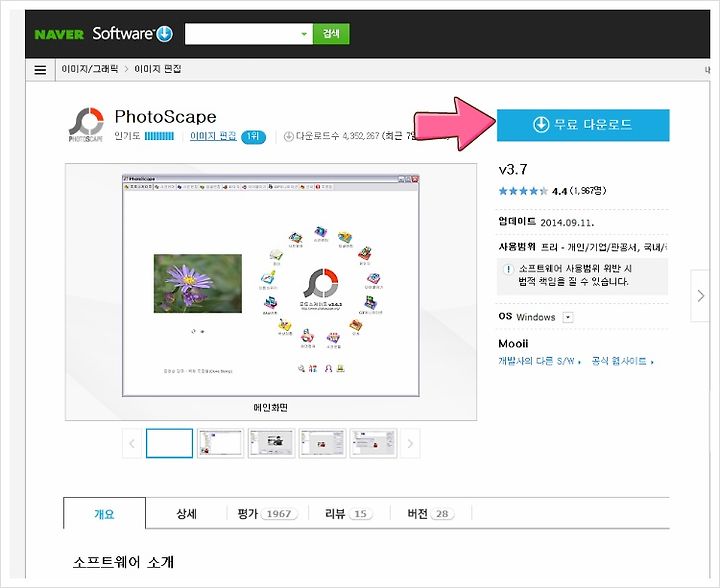The width and height of the screenshot is (720, 588).
Task: Select the fourth screenshot thumbnail
Action: (x=322, y=443)
